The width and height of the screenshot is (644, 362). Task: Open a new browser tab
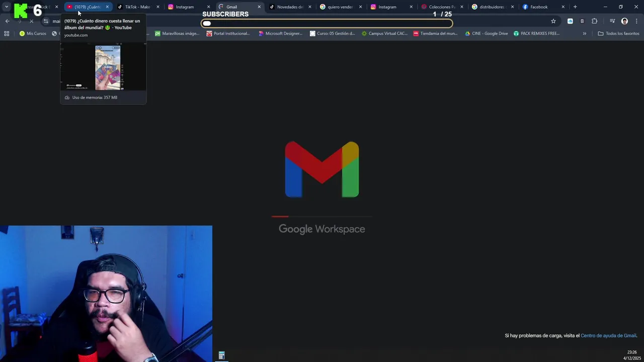[575, 7]
